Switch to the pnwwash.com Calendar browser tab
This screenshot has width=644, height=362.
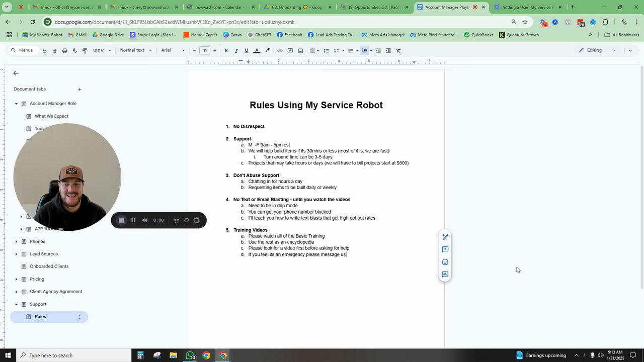[220, 7]
